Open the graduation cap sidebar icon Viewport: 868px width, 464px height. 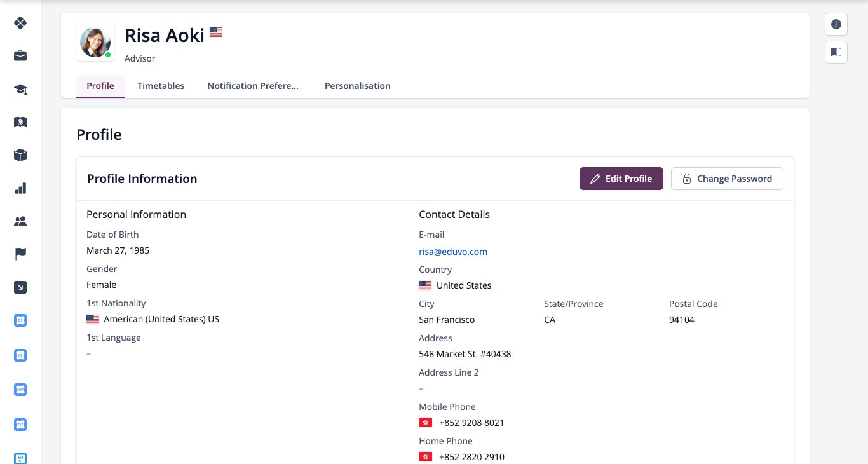pos(20,89)
